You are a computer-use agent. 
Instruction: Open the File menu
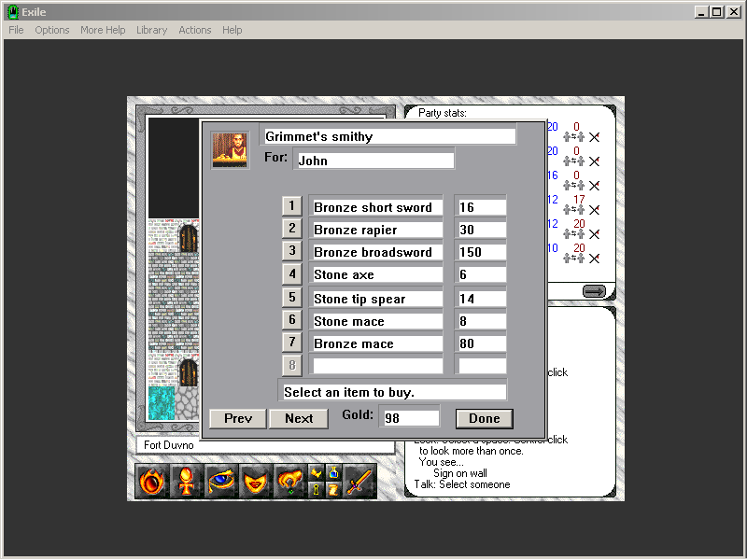tap(16, 30)
